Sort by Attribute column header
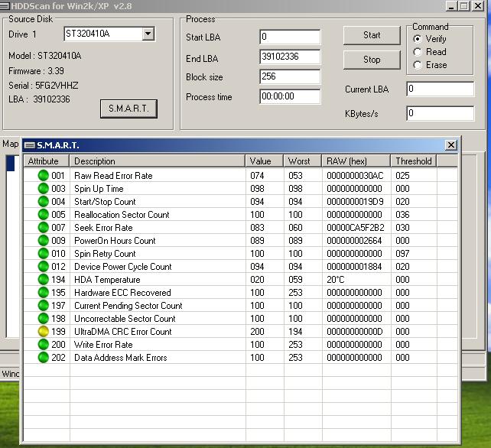 (x=47, y=161)
